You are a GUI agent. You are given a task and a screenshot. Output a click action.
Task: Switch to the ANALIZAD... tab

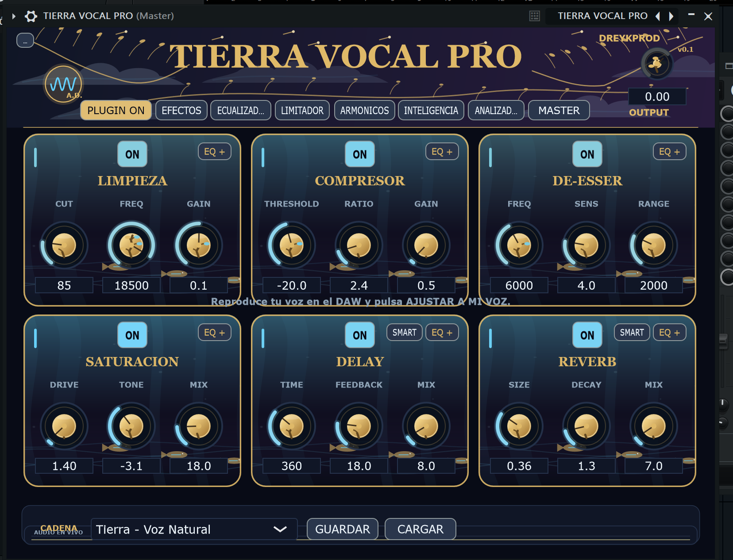(x=496, y=110)
